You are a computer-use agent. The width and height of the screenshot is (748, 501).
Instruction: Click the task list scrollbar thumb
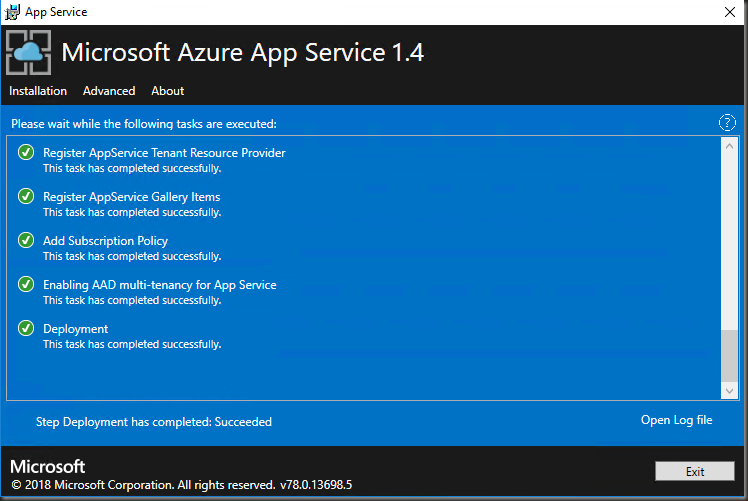(729, 355)
